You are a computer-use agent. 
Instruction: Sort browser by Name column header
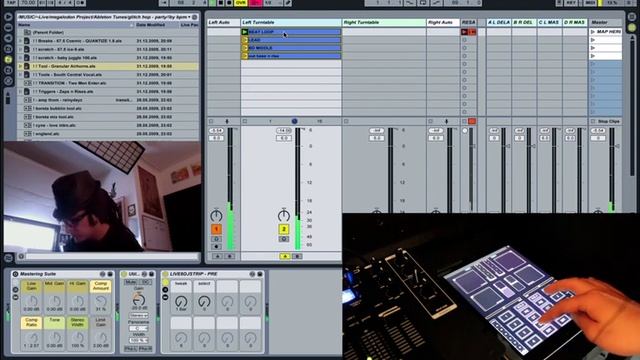(76, 25)
